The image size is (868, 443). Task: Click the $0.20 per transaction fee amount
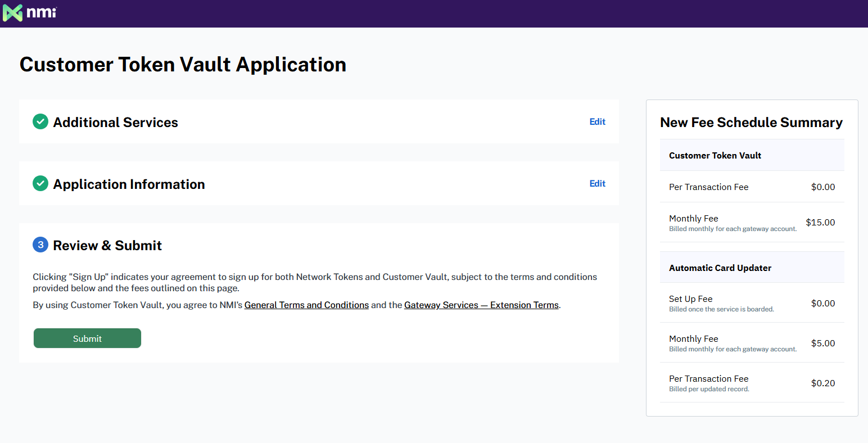823,383
